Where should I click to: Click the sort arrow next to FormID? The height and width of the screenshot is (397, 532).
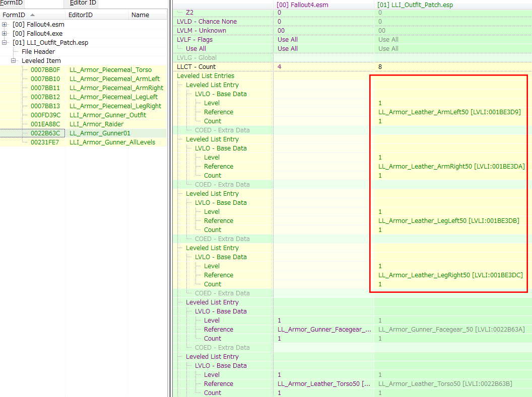click(x=32, y=15)
